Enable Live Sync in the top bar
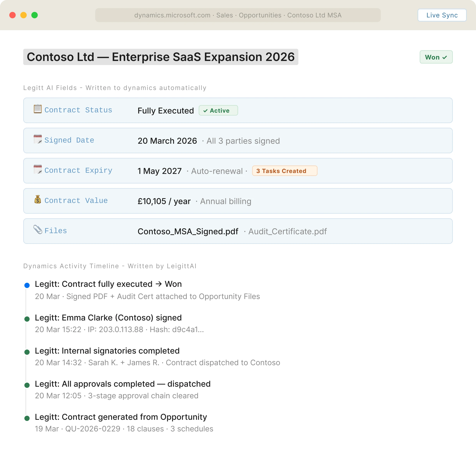The width and height of the screenshot is (476, 461). coord(442,15)
